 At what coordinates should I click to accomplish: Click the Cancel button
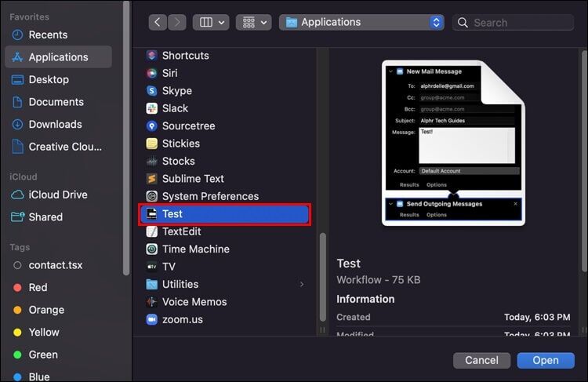(x=482, y=360)
